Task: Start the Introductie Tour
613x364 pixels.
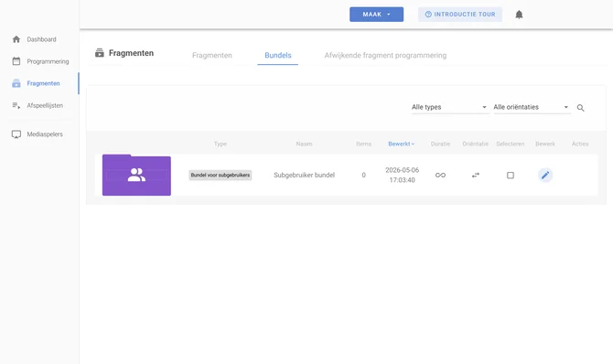Action: pos(460,15)
